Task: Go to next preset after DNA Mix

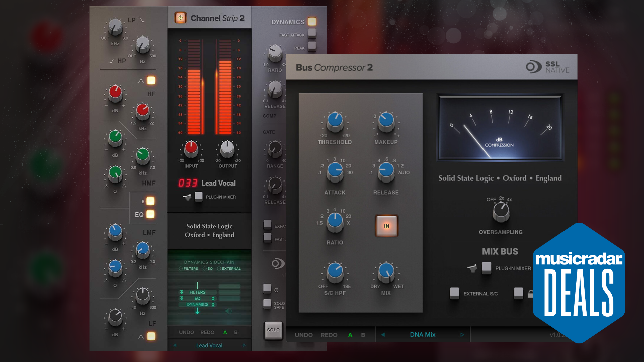Action: 463,335
